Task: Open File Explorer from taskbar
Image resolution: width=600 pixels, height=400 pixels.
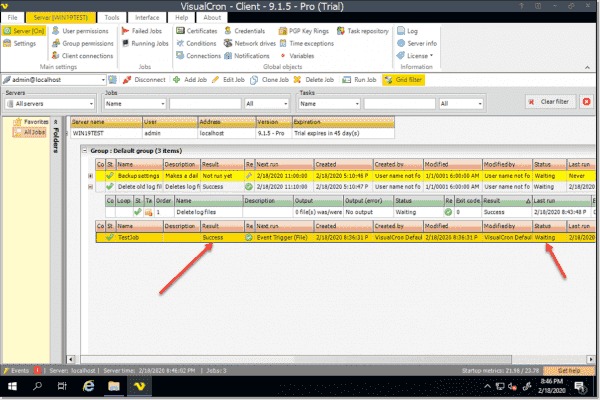Action: (x=114, y=387)
